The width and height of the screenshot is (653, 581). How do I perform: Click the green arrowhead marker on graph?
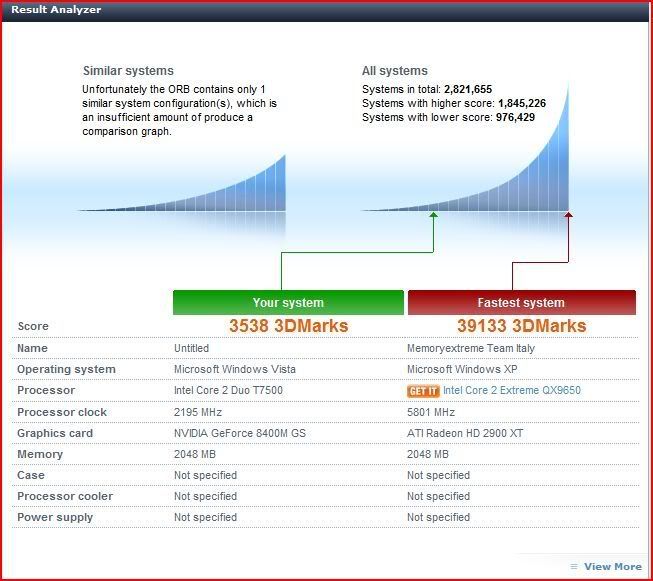434,214
